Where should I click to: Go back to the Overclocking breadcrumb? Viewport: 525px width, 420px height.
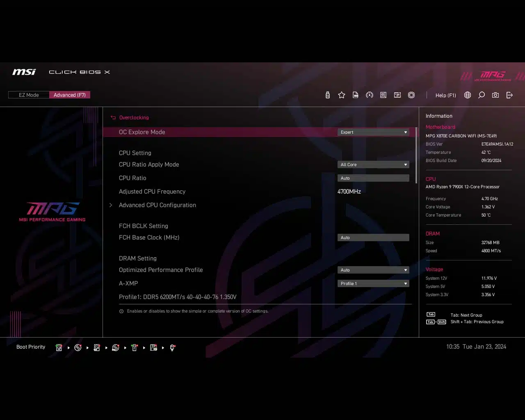134,118
